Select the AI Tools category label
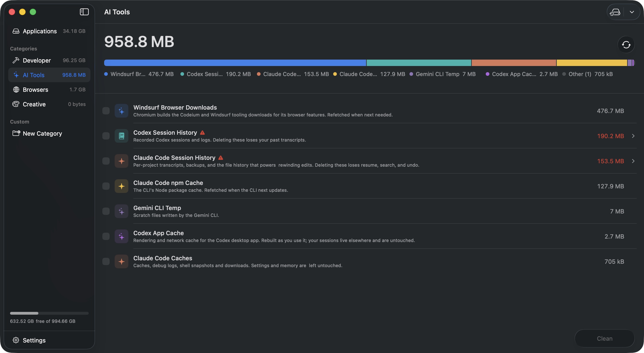 [x=34, y=75]
